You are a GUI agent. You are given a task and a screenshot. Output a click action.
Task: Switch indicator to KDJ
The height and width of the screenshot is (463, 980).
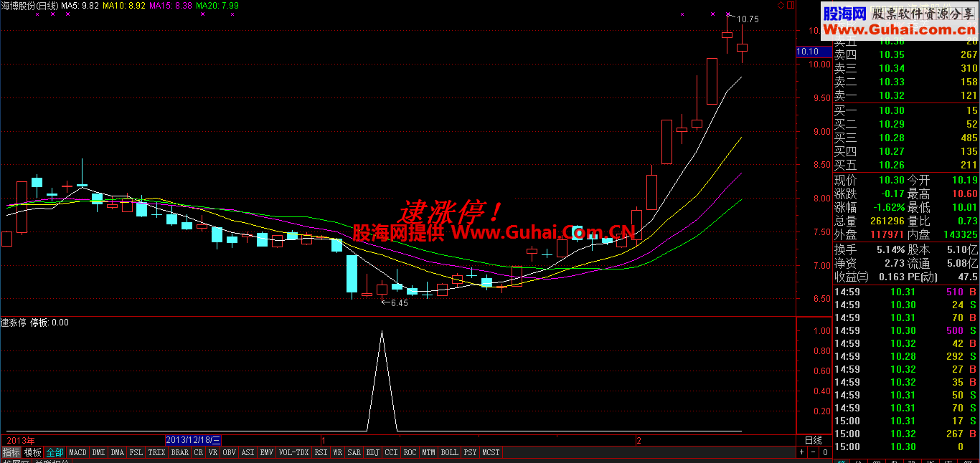coord(373,452)
